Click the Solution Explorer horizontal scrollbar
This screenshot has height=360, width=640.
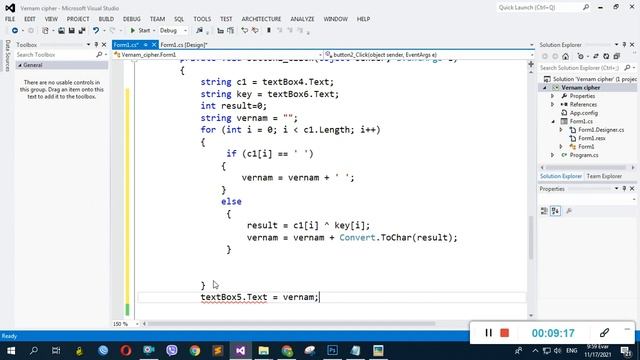tap(586, 168)
